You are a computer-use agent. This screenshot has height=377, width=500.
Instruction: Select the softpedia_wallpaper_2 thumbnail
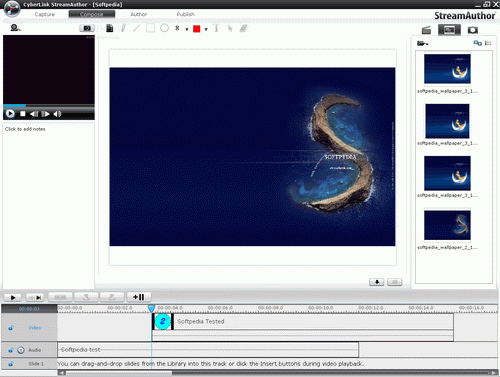click(x=447, y=225)
